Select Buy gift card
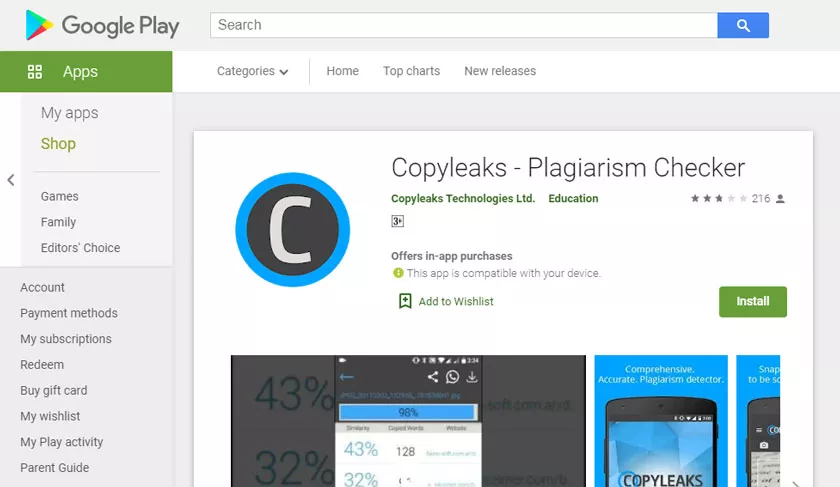Viewport: 840px width, 487px height. point(54,390)
